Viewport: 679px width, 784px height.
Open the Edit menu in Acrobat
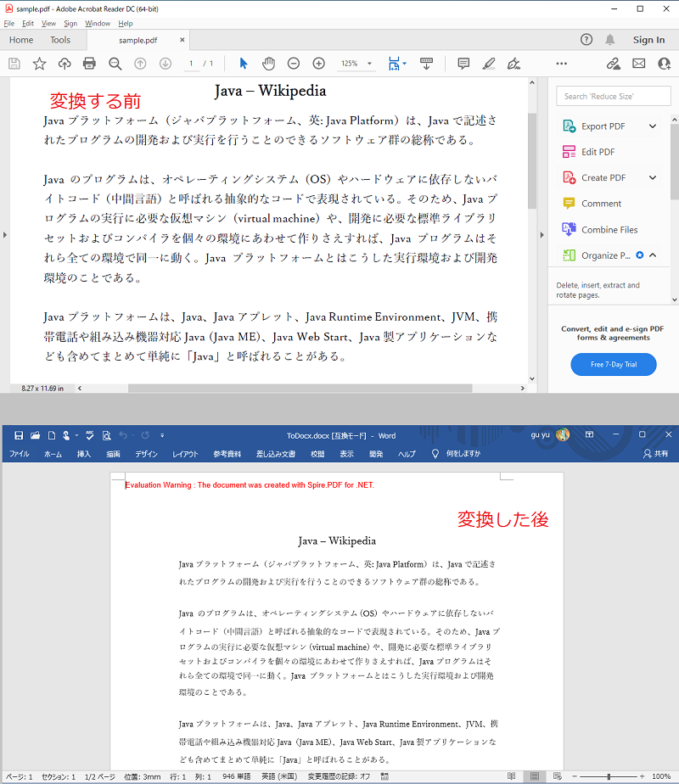pos(28,24)
